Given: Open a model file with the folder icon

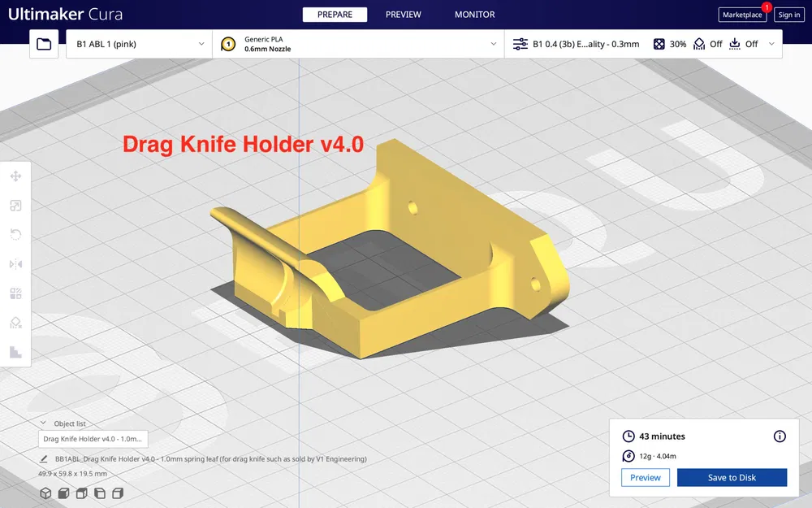Looking at the screenshot, I should (x=44, y=44).
